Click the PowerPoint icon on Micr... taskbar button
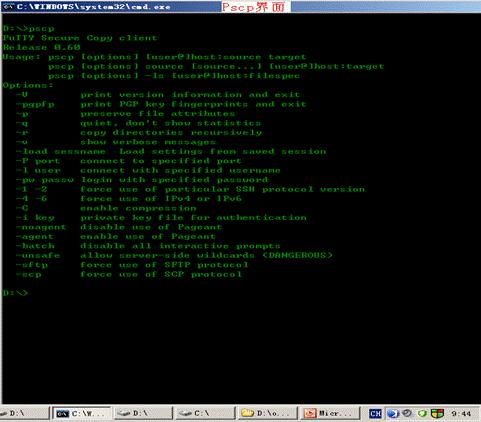 point(310,413)
